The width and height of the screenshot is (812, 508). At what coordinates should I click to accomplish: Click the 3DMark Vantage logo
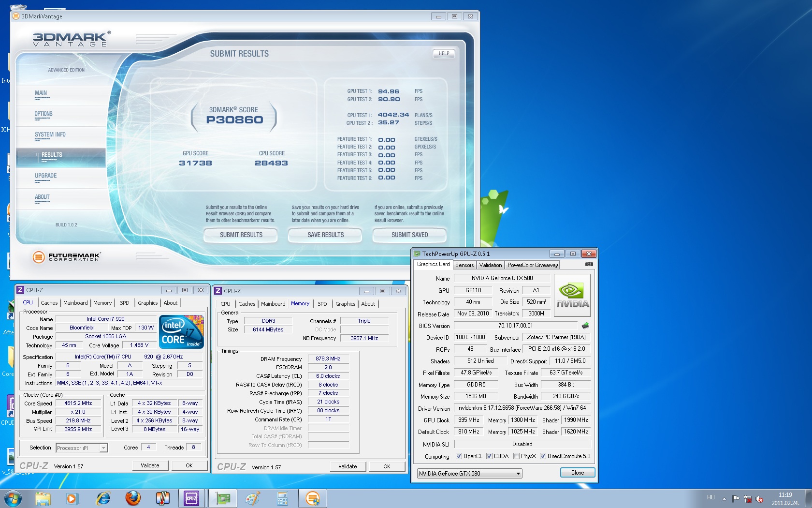(x=72, y=39)
